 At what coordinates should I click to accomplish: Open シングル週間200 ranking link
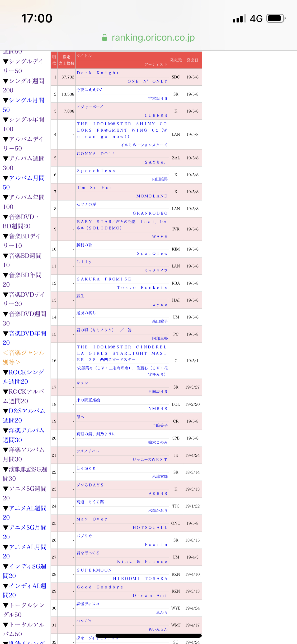(x=23, y=85)
